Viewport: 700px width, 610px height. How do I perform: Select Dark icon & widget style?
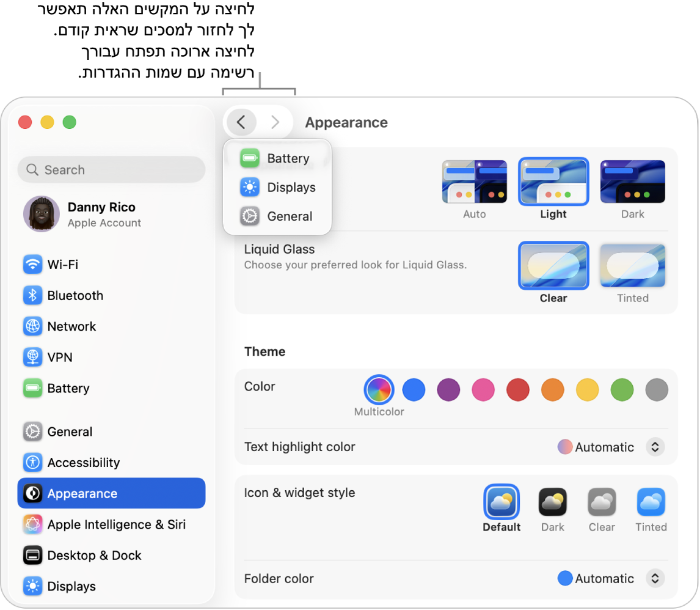(x=553, y=502)
